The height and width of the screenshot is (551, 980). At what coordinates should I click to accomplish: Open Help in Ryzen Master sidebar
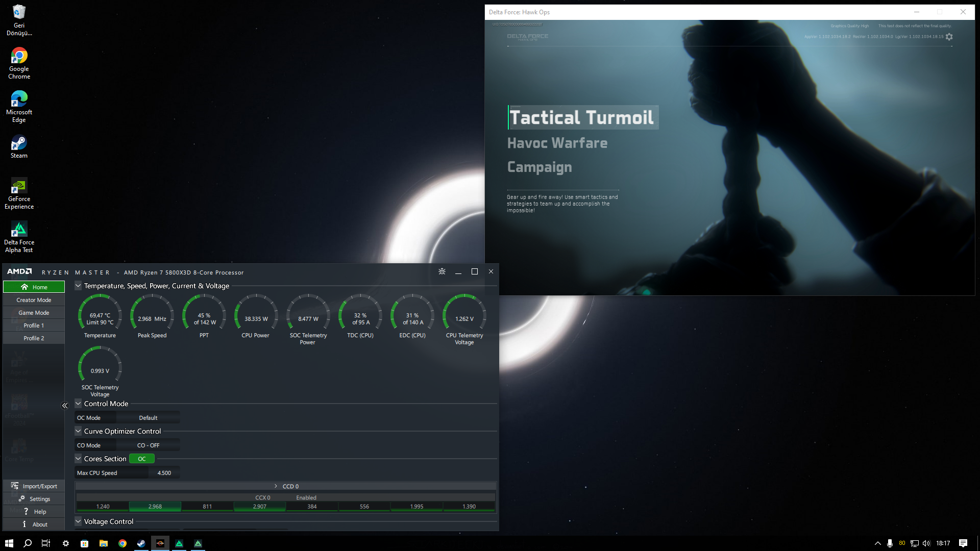click(x=34, y=512)
